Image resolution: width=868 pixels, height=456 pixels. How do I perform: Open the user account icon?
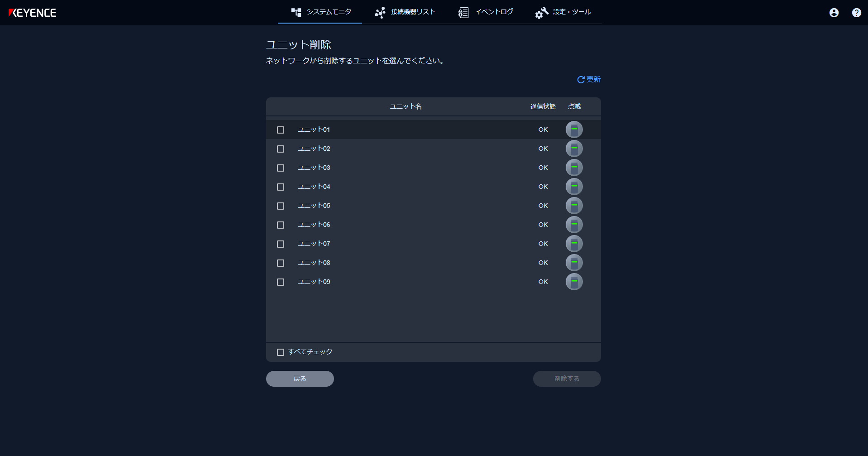tap(834, 13)
